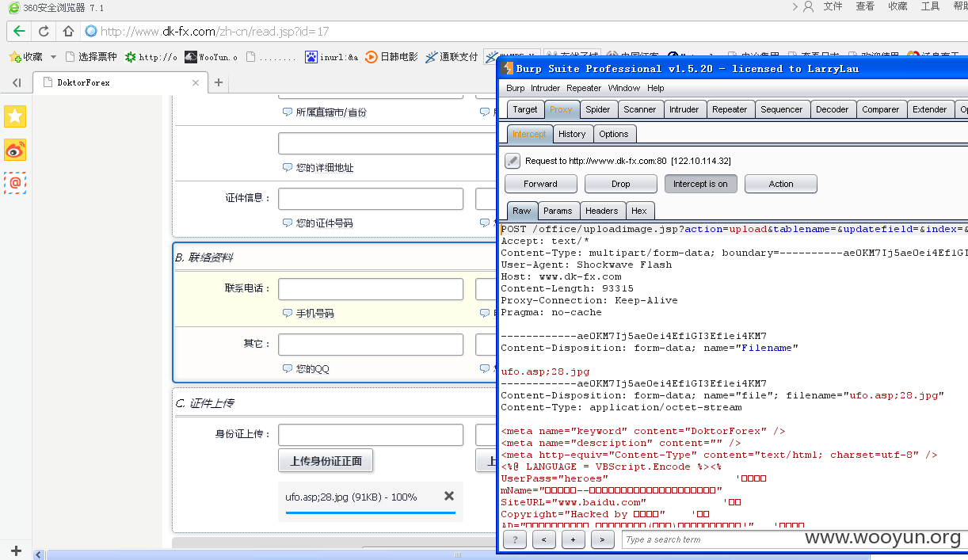This screenshot has width=968, height=560.
Task: Open the Burp menu in Burp Suite
Action: (516, 88)
